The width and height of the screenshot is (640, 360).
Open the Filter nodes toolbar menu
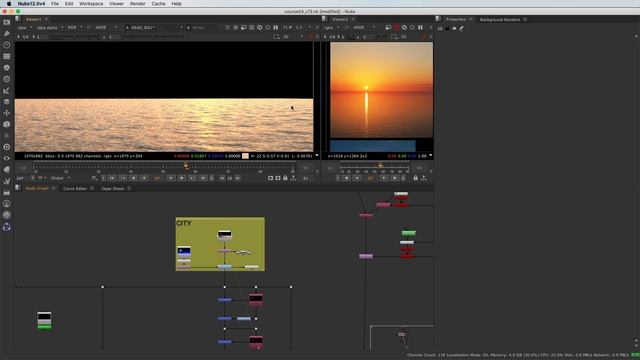point(7,79)
